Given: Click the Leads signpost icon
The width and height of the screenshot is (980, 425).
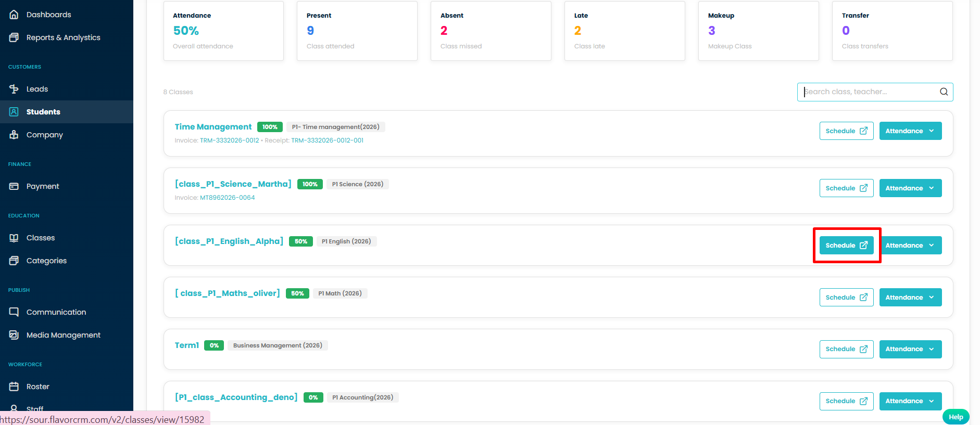Looking at the screenshot, I should pyautogui.click(x=14, y=89).
